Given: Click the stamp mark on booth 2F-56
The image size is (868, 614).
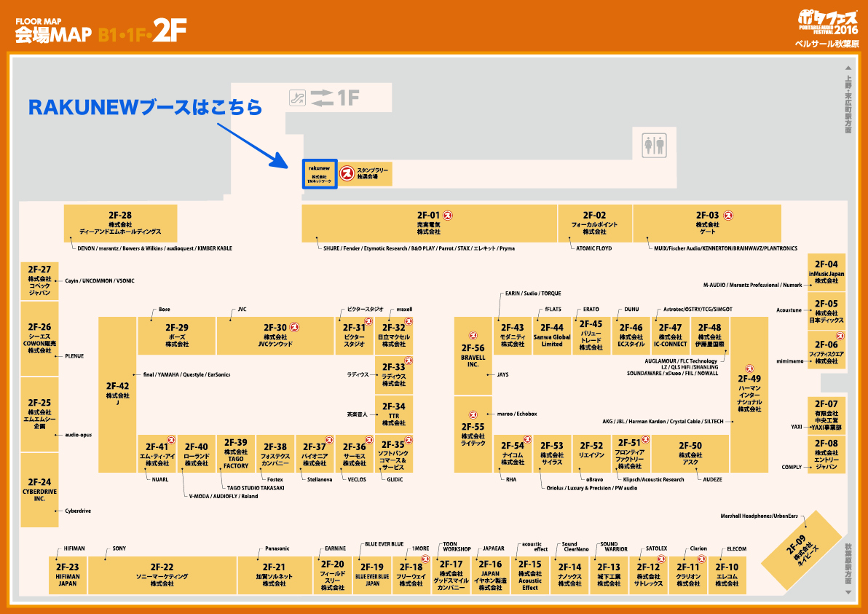Looking at the screenshot, I should 473,336.
